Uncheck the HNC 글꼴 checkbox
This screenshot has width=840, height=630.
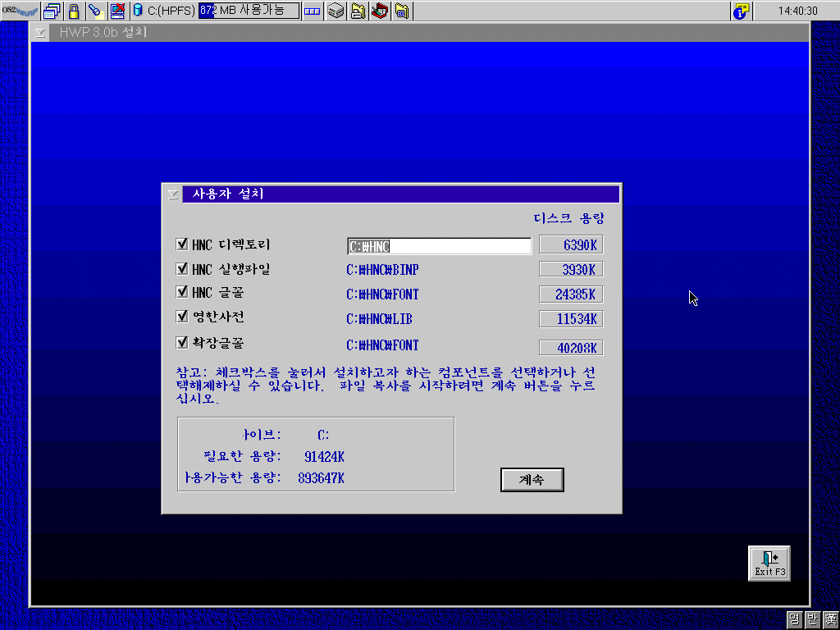(x=181, y=292)
